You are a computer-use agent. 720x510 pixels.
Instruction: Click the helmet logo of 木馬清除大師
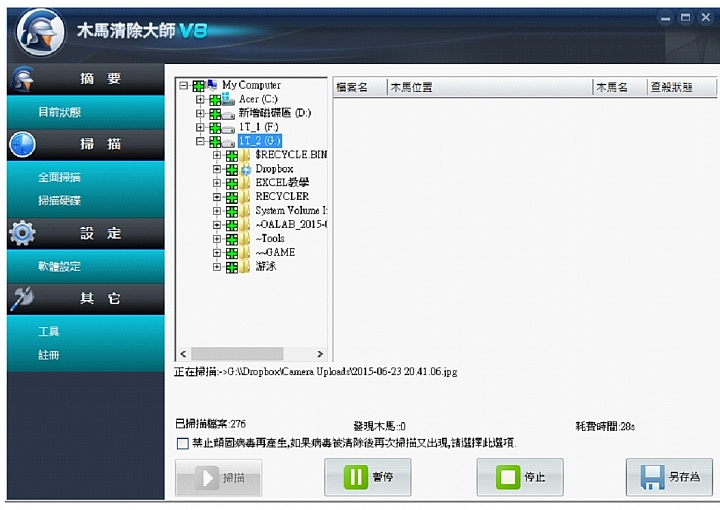pos(40,32)
